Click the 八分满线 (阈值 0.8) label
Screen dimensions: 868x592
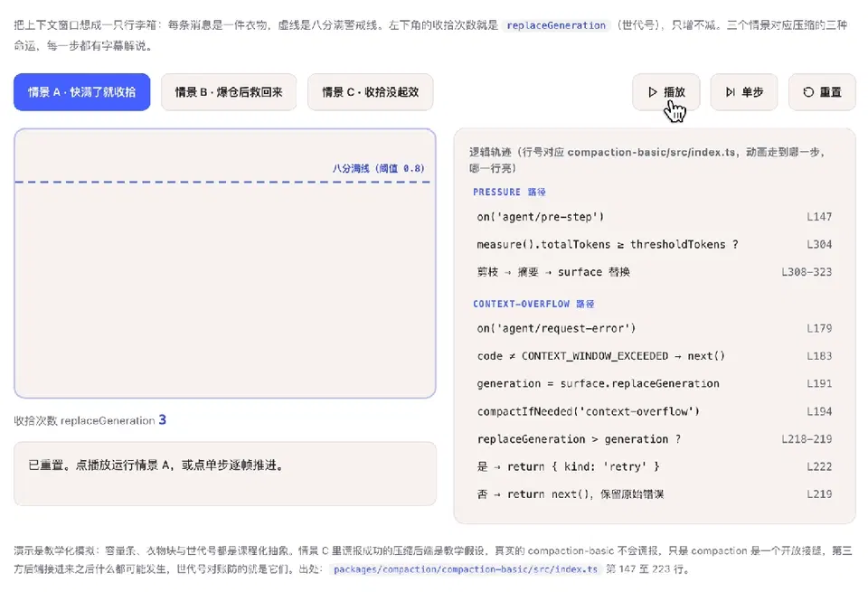(x=378, y=168)
